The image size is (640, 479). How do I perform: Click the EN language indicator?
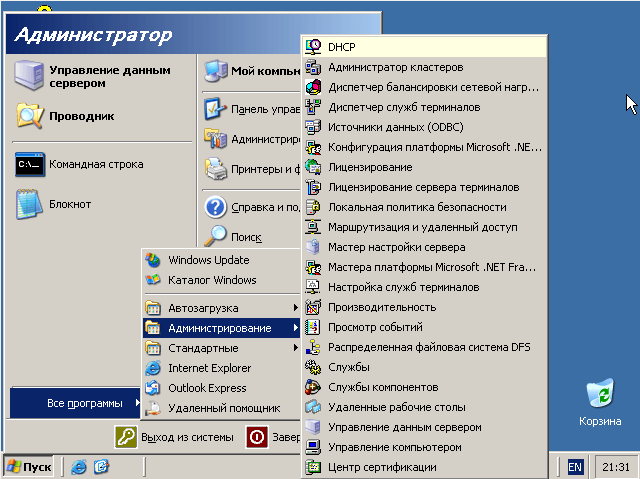[x=575, y=467]
